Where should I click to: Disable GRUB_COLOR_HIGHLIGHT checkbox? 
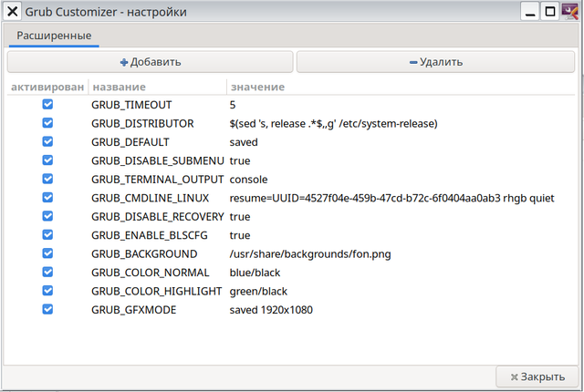(x=47, y=291)
